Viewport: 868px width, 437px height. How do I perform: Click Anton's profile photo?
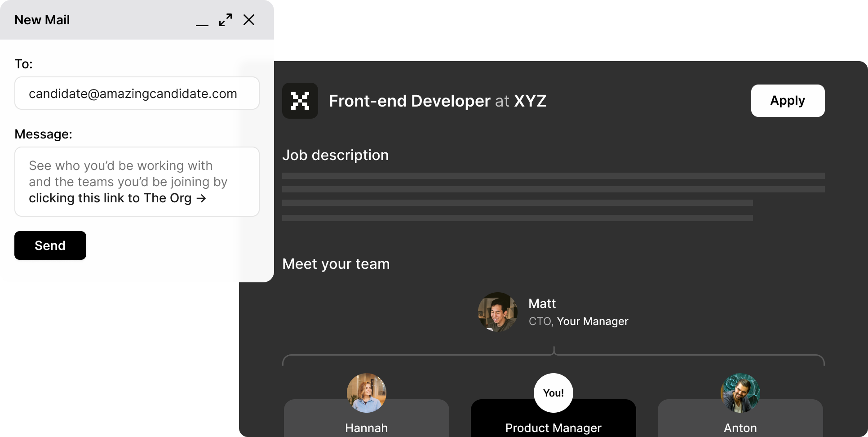tap(740, 393)
